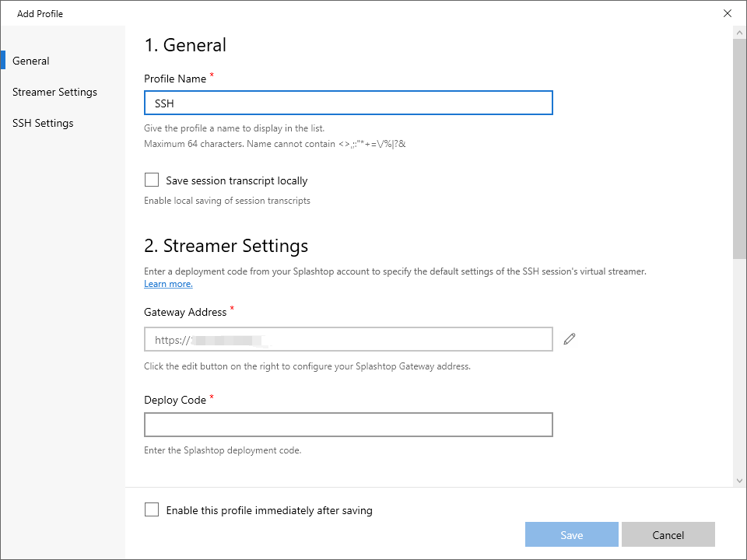Select the General section in the sidebar

point(31,61)
